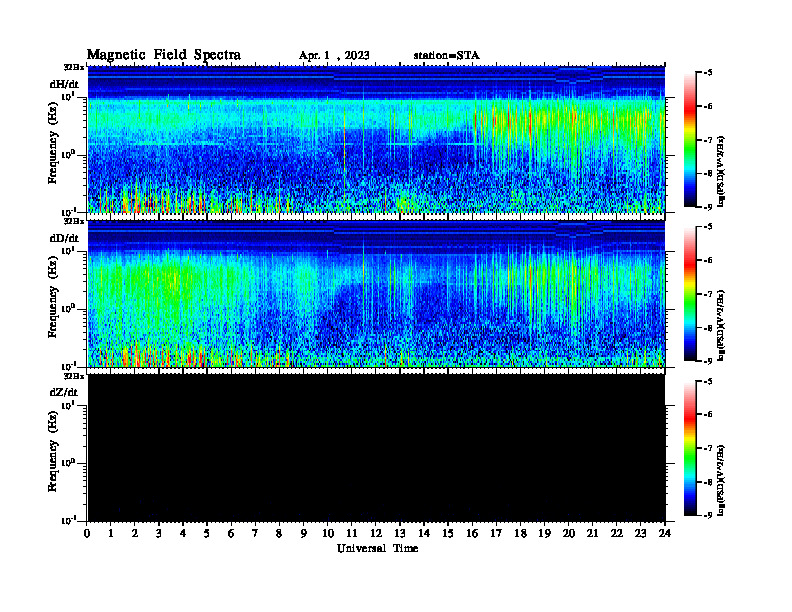
Task: Select the date text "Apr. 1 , 2023"
Action: point(334,56)
